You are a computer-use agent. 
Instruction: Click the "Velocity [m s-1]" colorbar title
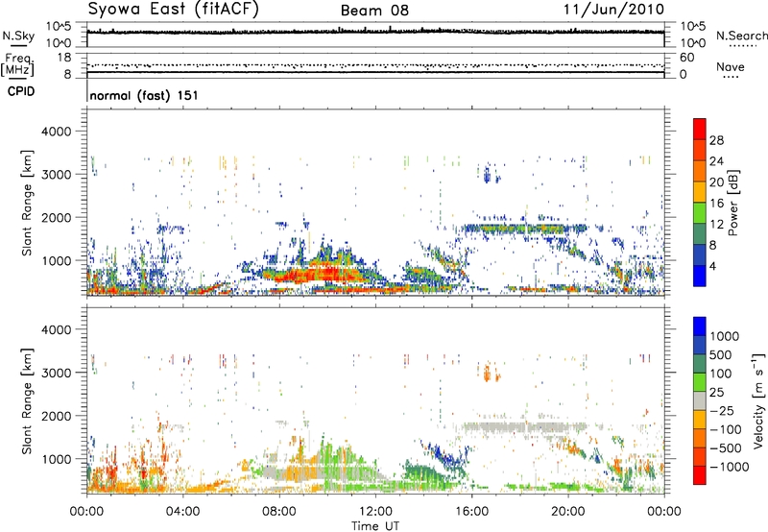click(x=758, y=400)
